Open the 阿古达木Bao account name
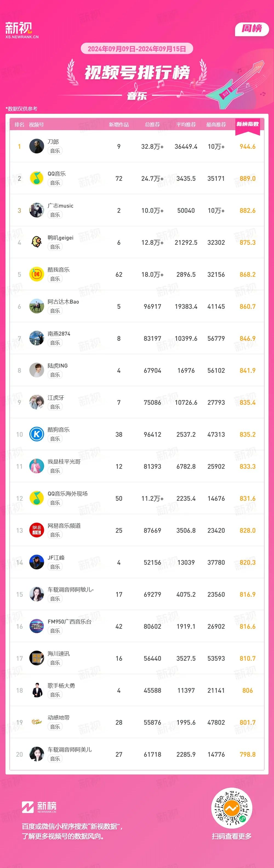 tap(63, 302)
